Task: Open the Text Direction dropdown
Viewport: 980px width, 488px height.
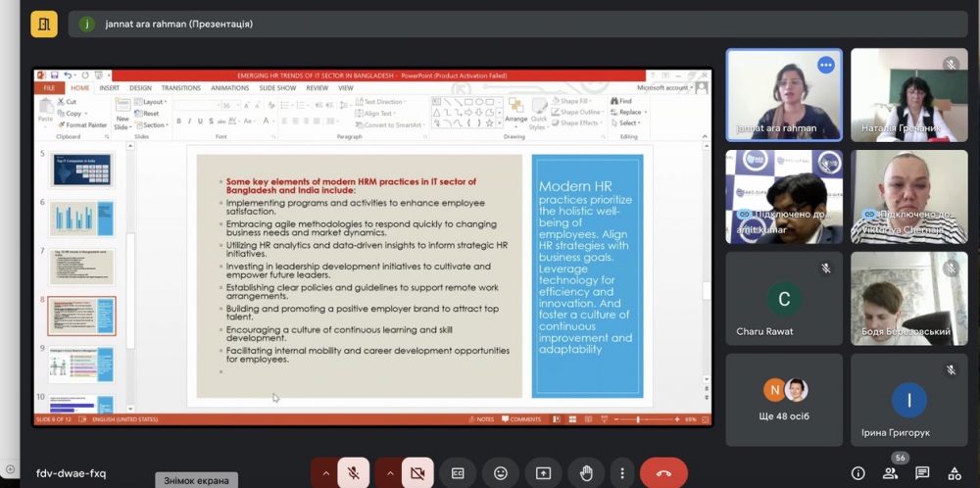Action: (380, 102)
